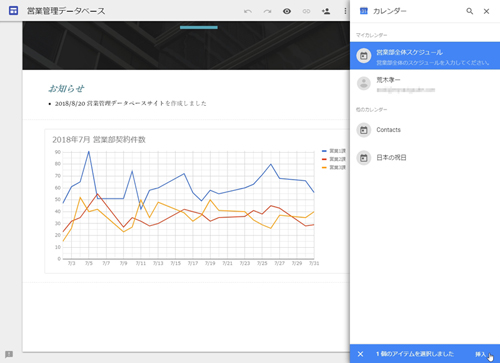Preview the site with eye icon
This screenshot has height=363, width=500.
click(x=287, y=11)
